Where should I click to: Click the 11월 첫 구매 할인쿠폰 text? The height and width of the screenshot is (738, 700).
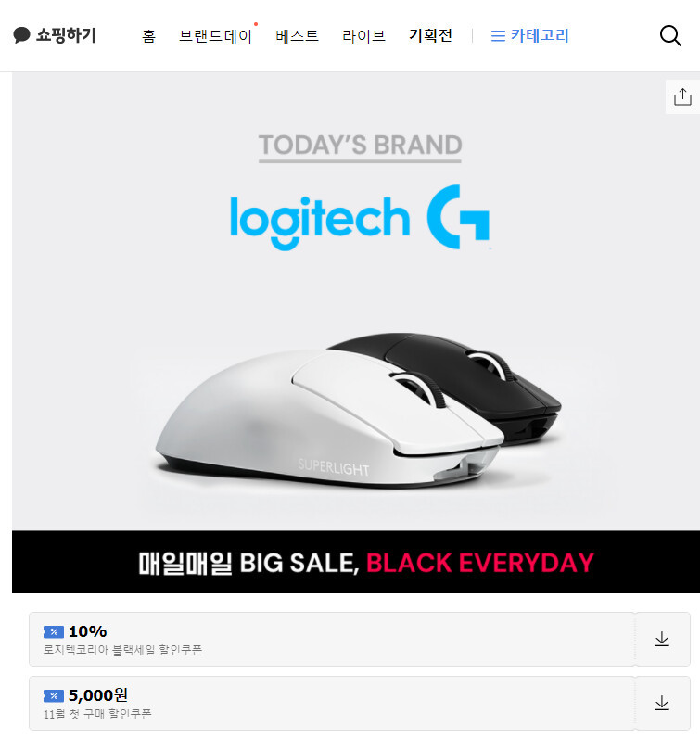pyautogui.click(x=97, y=714)
